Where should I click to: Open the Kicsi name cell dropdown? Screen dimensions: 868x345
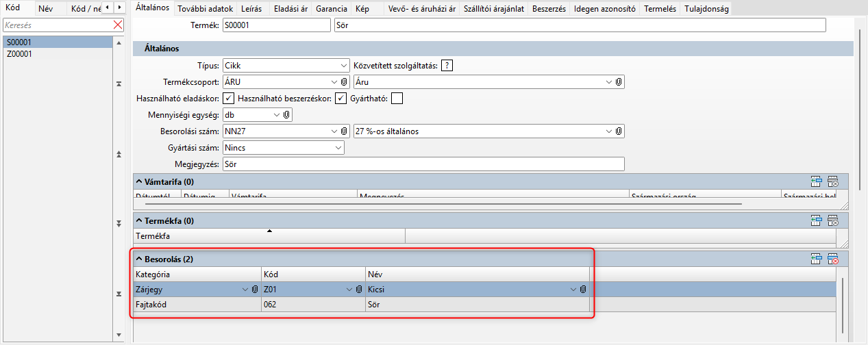tap(573, 290)
